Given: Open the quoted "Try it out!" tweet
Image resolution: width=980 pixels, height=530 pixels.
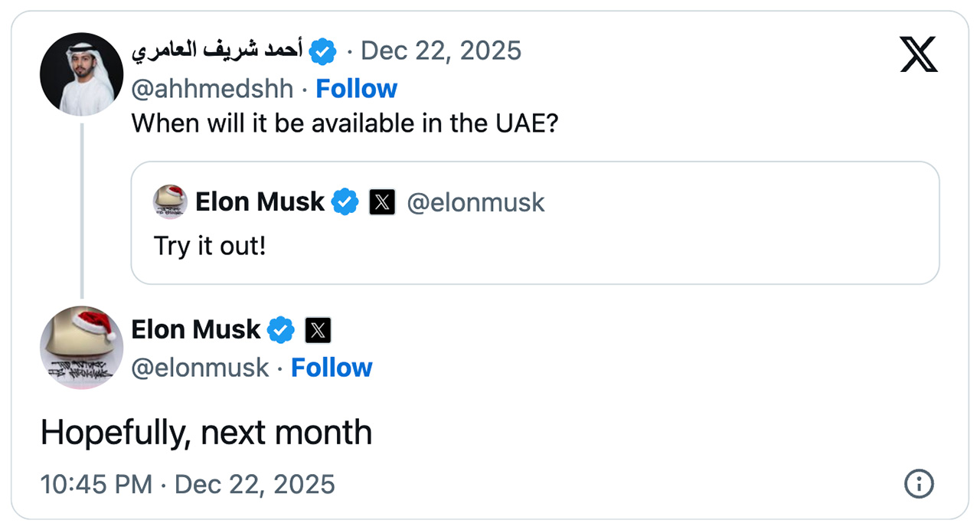Looking at the screenshot, I should coord(535,245).
